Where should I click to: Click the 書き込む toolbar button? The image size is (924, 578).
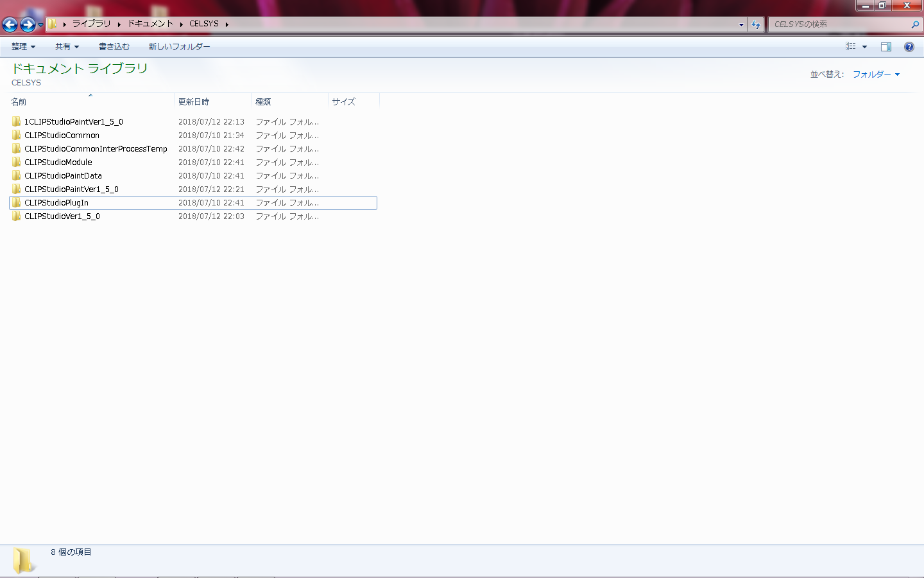(114, 47)
